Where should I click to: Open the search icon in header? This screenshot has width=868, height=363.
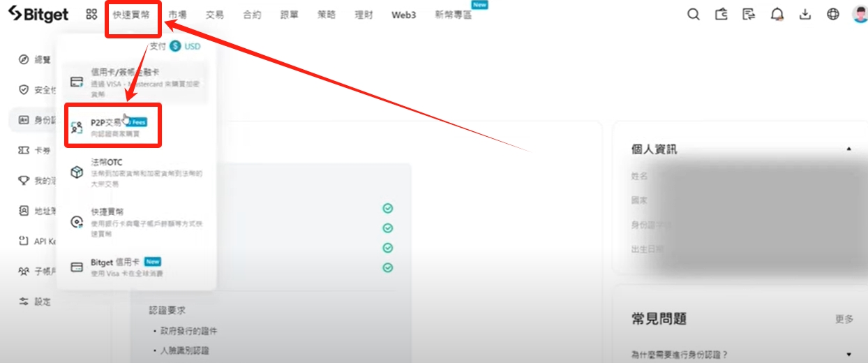693,14
